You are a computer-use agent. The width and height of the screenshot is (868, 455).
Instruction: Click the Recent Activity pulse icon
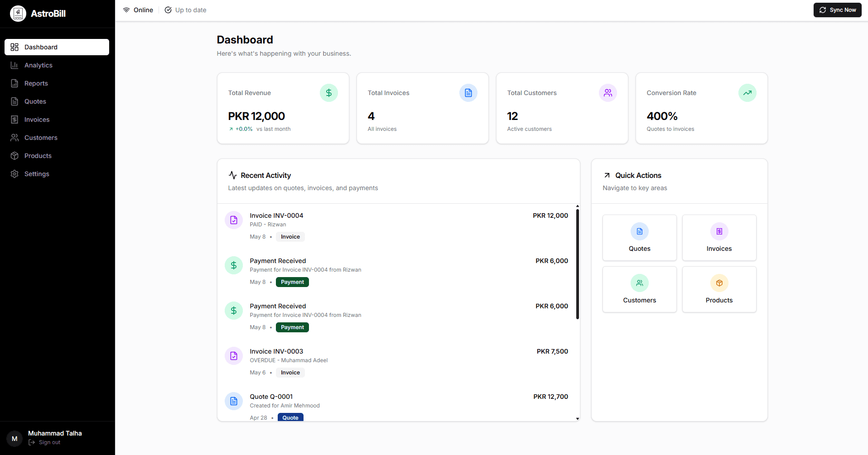click(x=233, y=175)
